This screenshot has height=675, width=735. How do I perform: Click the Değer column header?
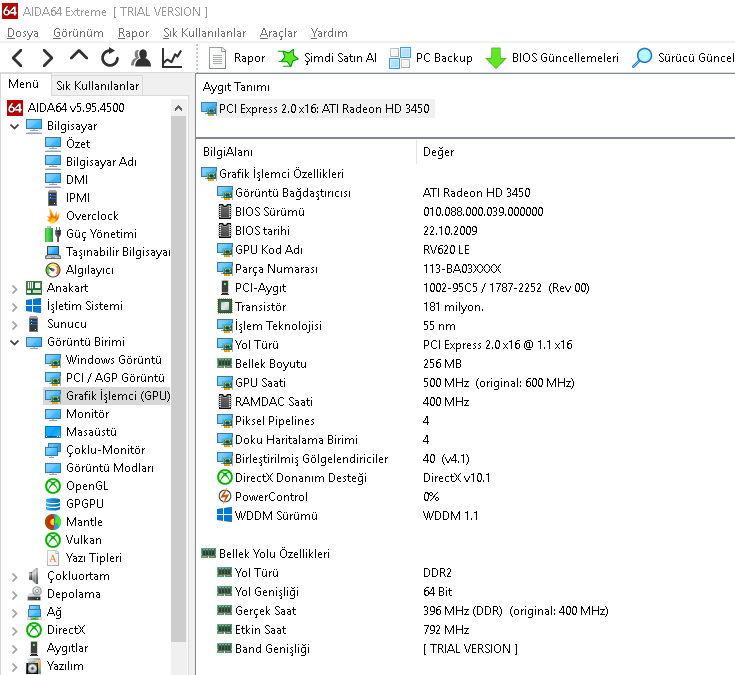tap(439, 152)
